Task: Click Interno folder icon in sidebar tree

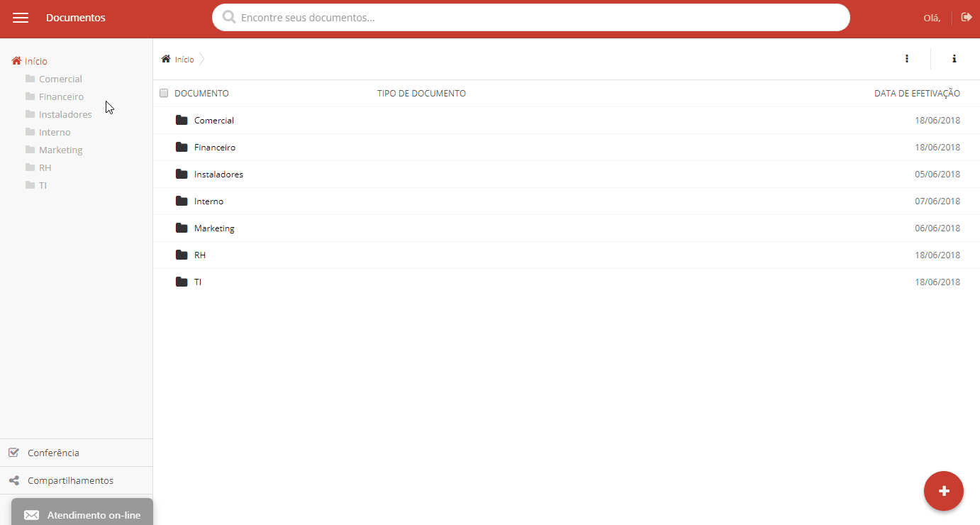Action: [x=30, y=132]
